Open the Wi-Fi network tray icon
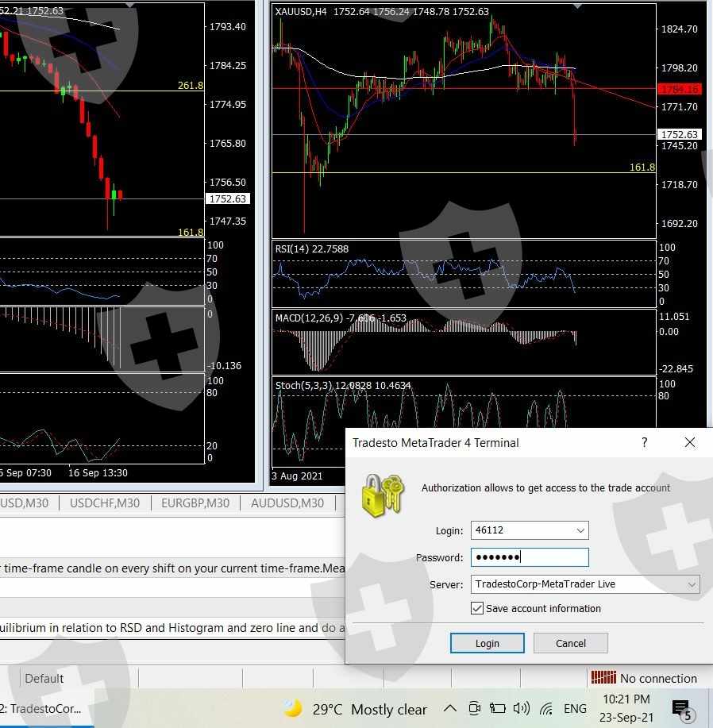Screen dimensions: 713x728 [x=546, y=709]
